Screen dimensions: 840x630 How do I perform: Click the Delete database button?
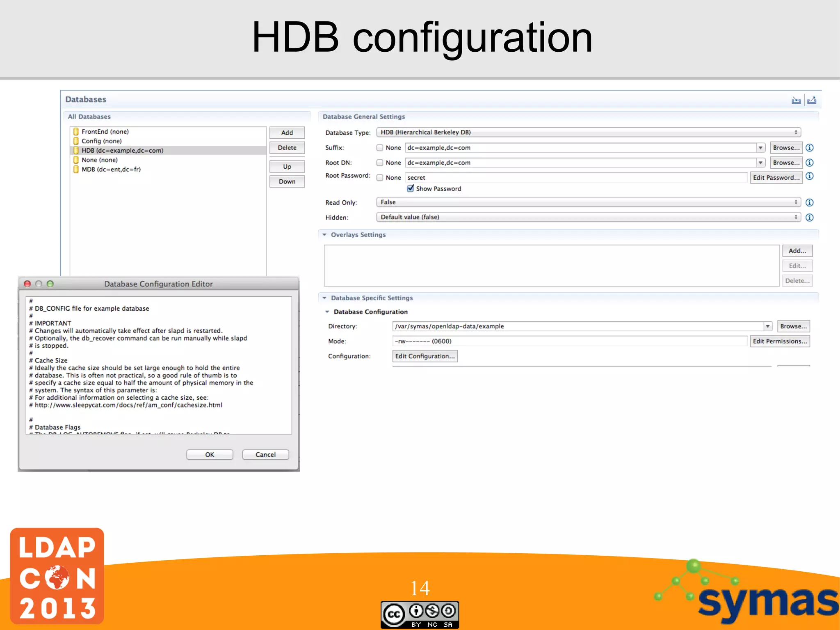click(287, 148)
